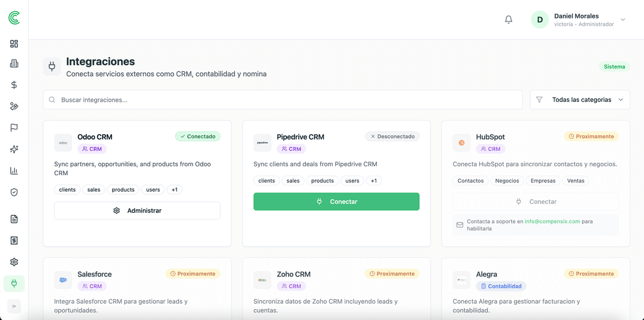Open Daniel Morales user menu chevron
644x320 pixels.
click(x=623, y=20)
